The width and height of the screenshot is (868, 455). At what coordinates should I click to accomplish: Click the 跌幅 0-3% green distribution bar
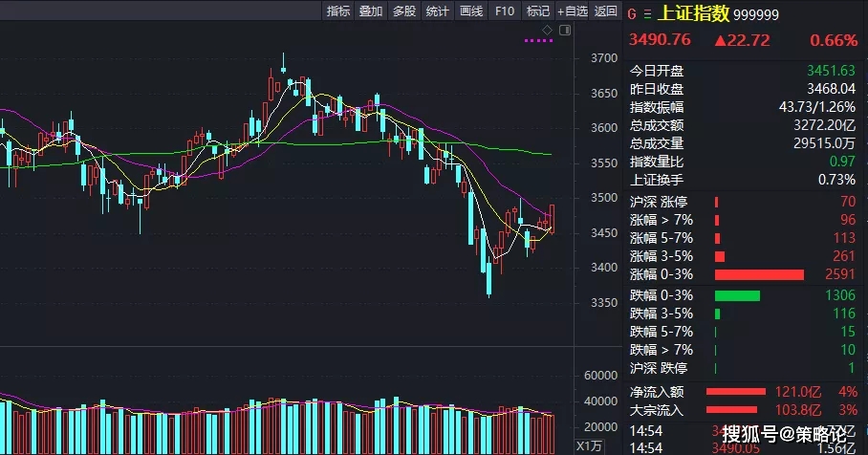[x=737, y=294]
